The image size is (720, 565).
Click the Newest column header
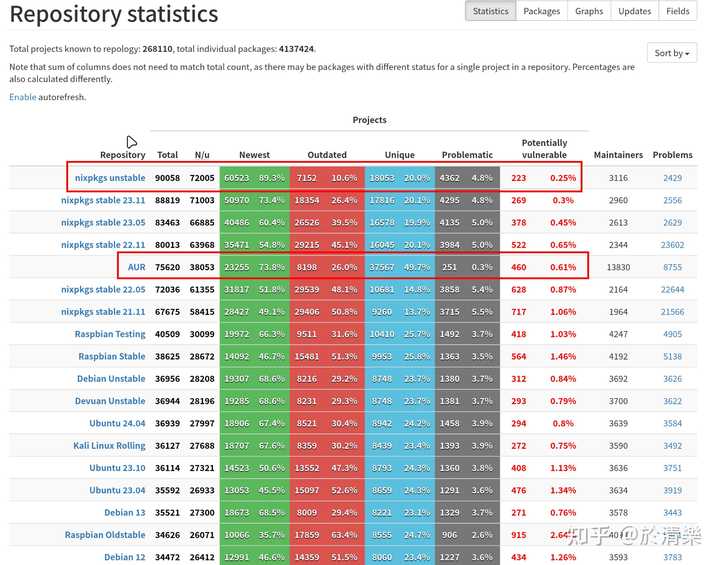254,155
